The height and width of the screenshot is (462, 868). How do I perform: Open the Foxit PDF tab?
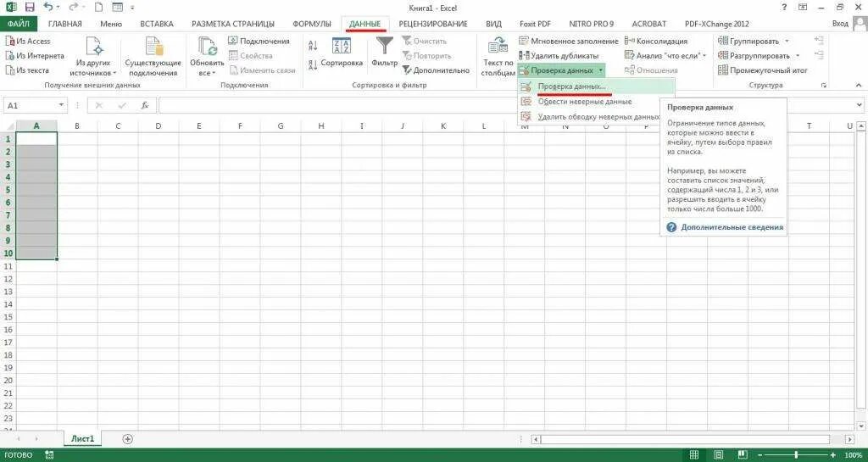pos(535,24)
